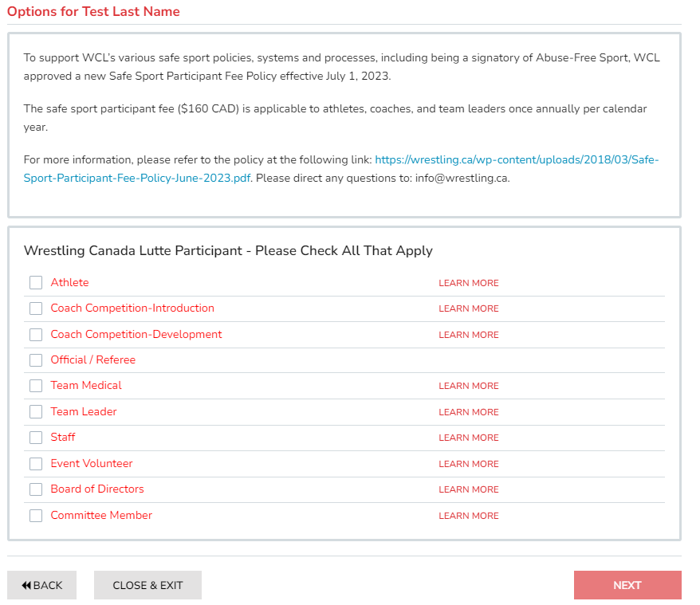Screen dimensions: 700x605
Task: Select the Official / Referee checkbox
Action: pos(36,360)
